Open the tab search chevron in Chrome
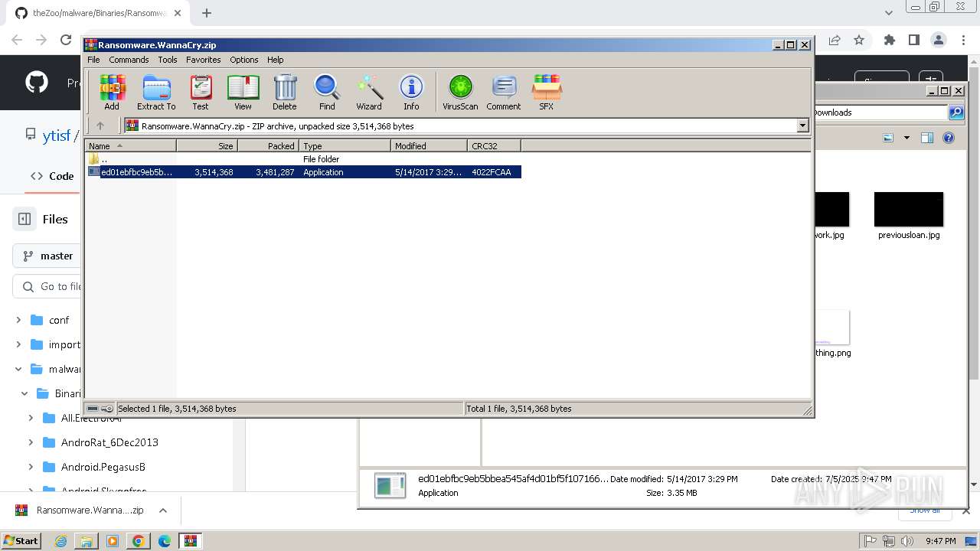Viewport: 980px width, 551px height. point(889,13)
